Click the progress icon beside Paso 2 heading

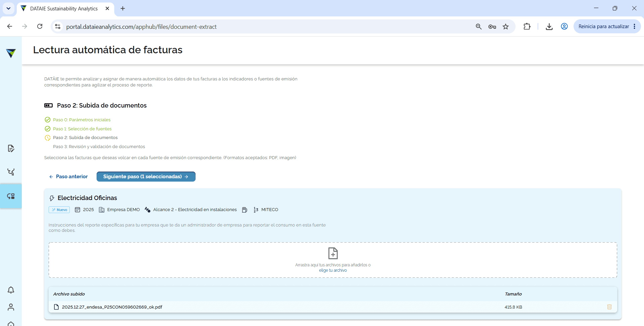point(48,105)
